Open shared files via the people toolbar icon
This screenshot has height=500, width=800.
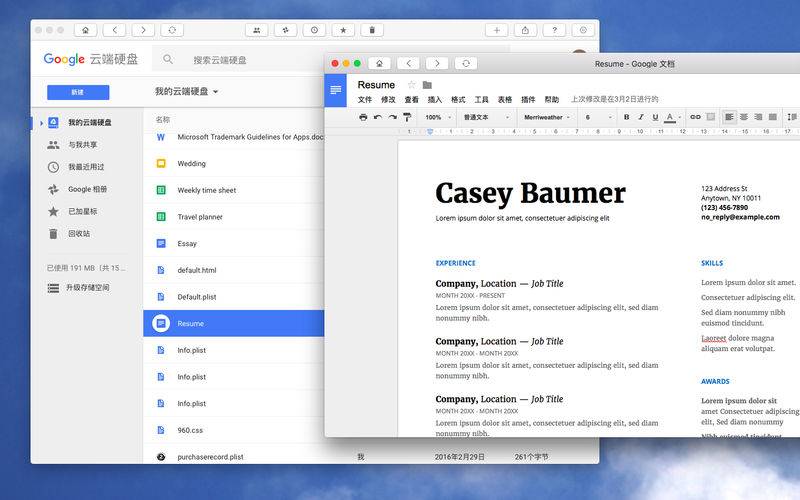tap(257, 30)
